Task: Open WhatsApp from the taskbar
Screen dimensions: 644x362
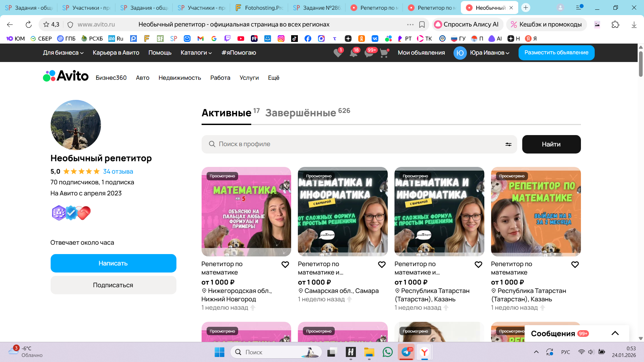Action: (387, 352)
